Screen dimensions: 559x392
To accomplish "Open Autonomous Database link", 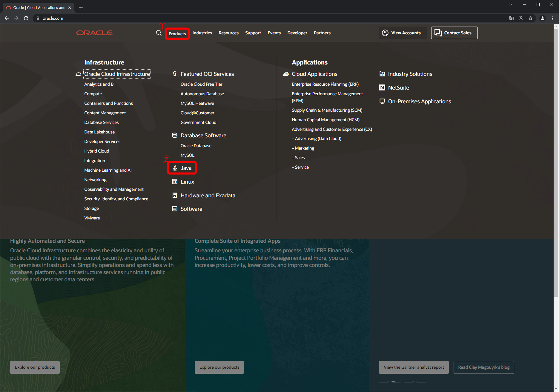I will pyautogui.click(x=202, y=94).
